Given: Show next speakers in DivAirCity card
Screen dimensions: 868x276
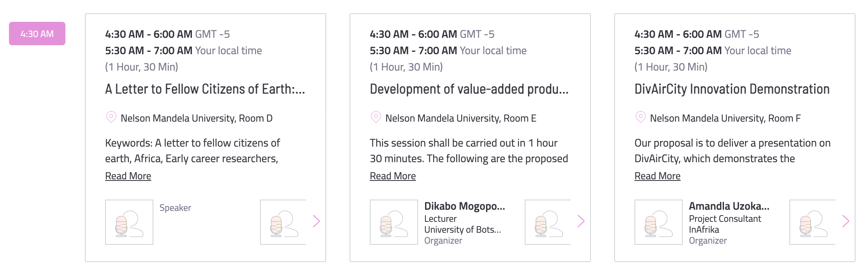Looking at the screenshot, I should point(846,221).
